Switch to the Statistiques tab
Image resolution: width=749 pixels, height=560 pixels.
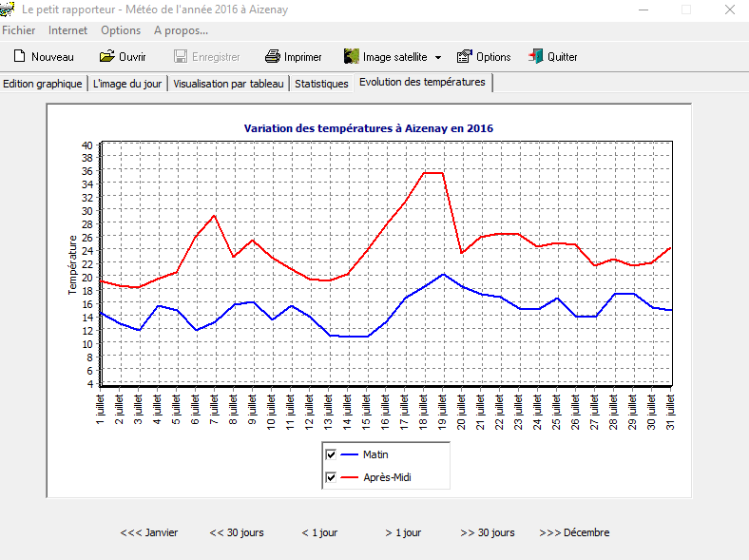[x=321, y=84]
